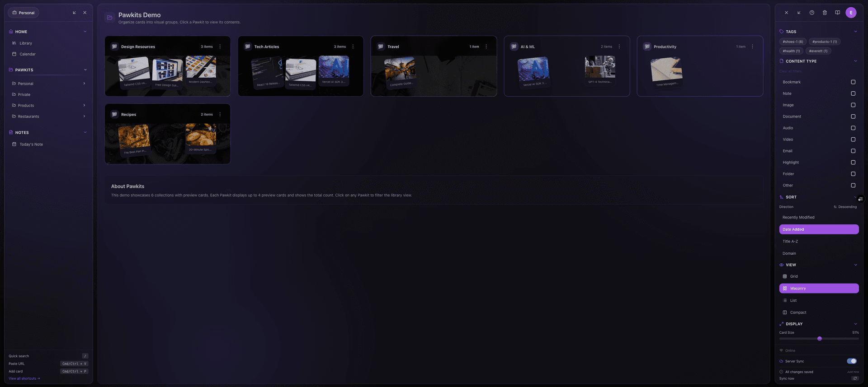868x387 pixels.
Task: Open three-dot menu on Travel pawkit
Action: click(x=486, y=47)
